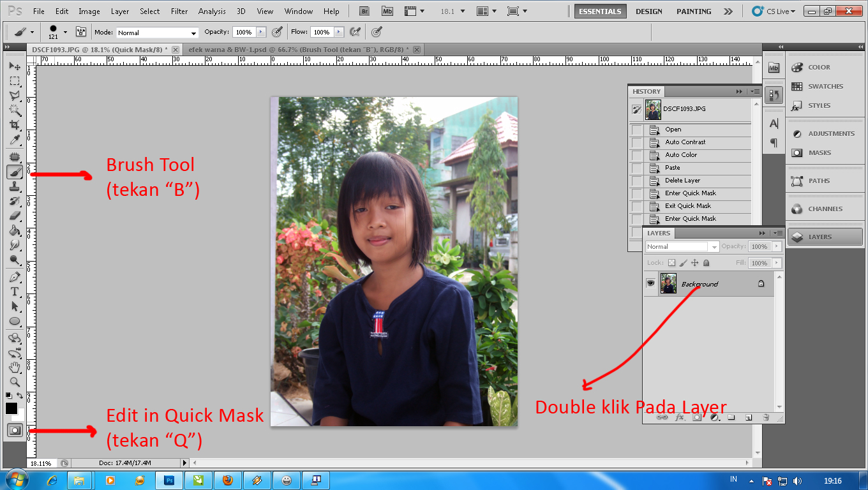868x490 pixels.
Task: Open the Adjustments panel
Action: click(825, 133)
